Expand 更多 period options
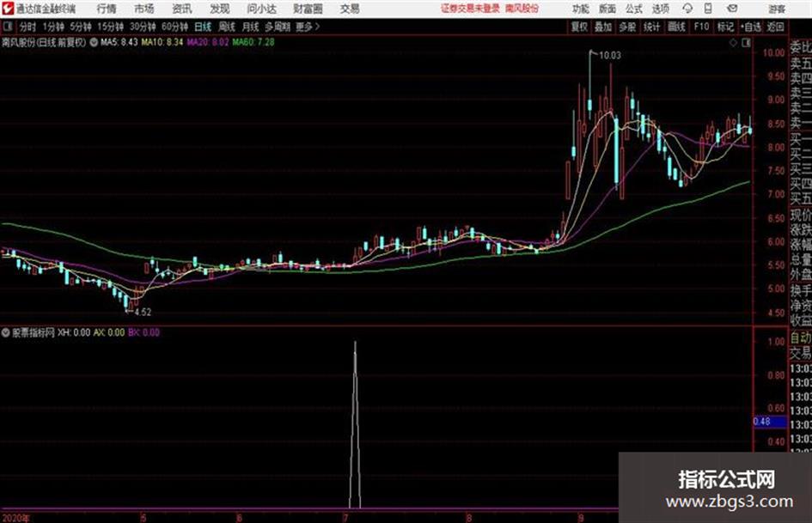 click(x=307, y=27)
